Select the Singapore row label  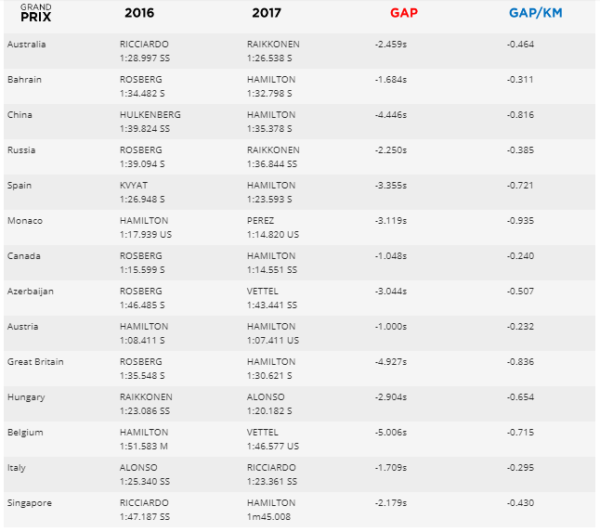click(28, 501)
